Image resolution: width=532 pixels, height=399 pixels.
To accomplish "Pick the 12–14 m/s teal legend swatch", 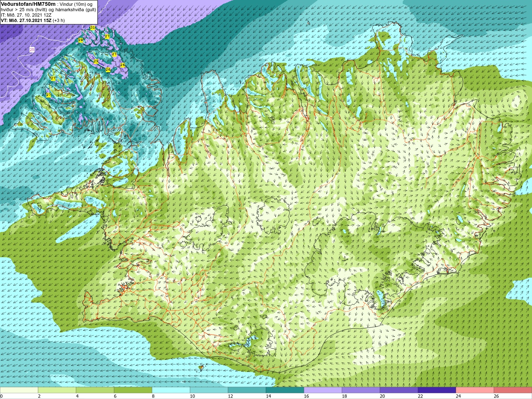I will coord(247,390).
